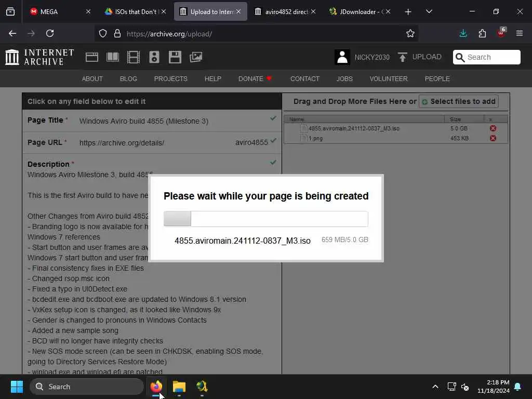Open the Firefox downloads panel
532x399 pixels.
[463, 34]
